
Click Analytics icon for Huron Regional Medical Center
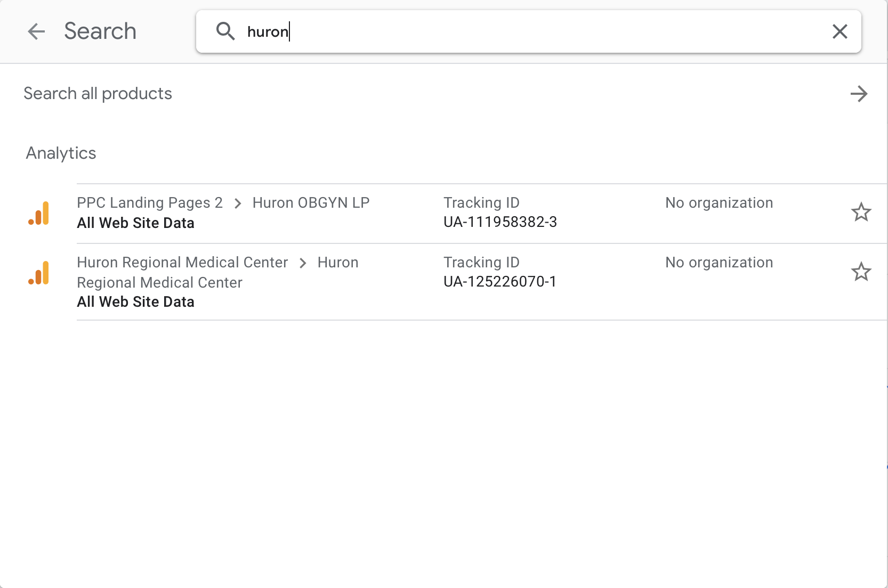pyautogui.click(x=39, y=273)
